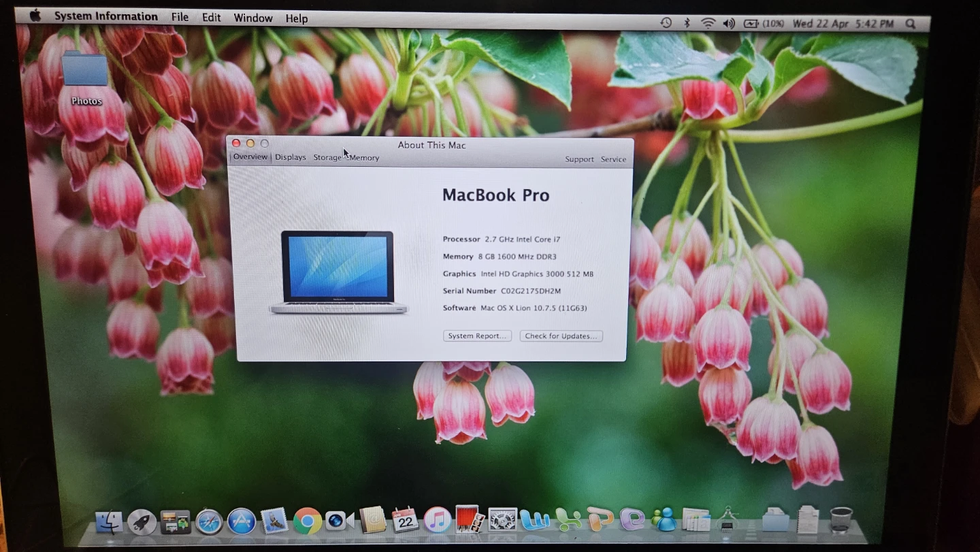Screen dimensions: 980x552
Task: Open Mission Control in the dock
Action: (x=175, y=522)
